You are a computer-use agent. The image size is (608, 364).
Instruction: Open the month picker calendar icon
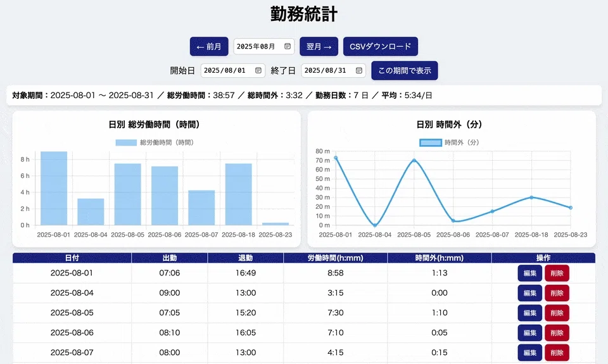tap(288, 46)
